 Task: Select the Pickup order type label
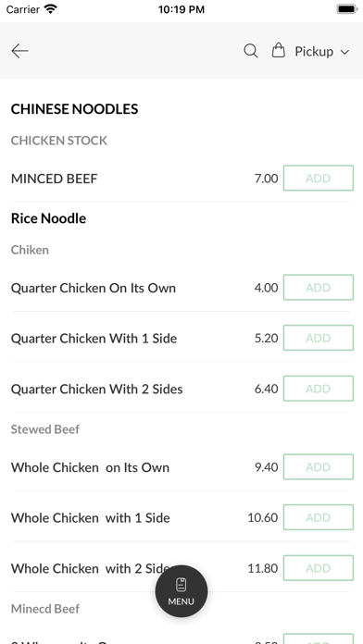tap(314, 51)
